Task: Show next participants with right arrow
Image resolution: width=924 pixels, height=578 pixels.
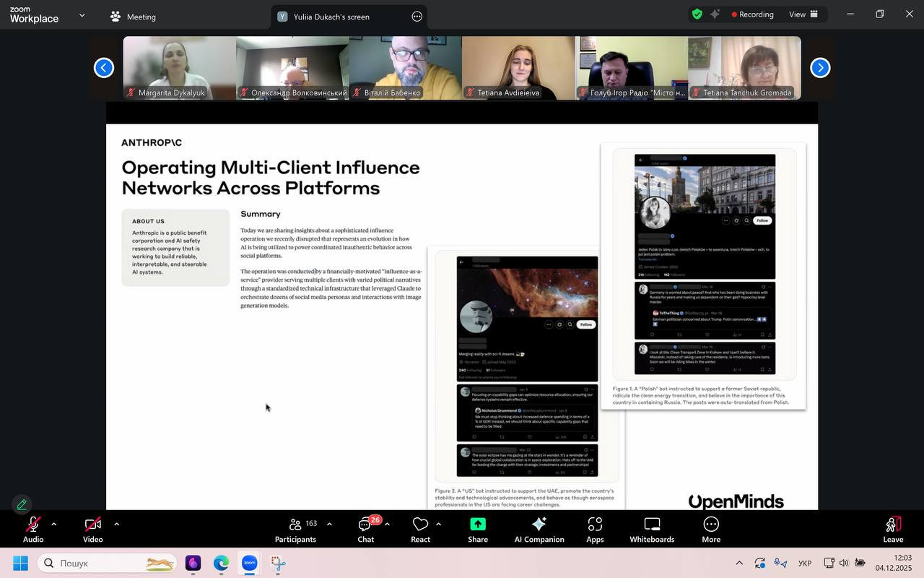Action: [820, 68]
